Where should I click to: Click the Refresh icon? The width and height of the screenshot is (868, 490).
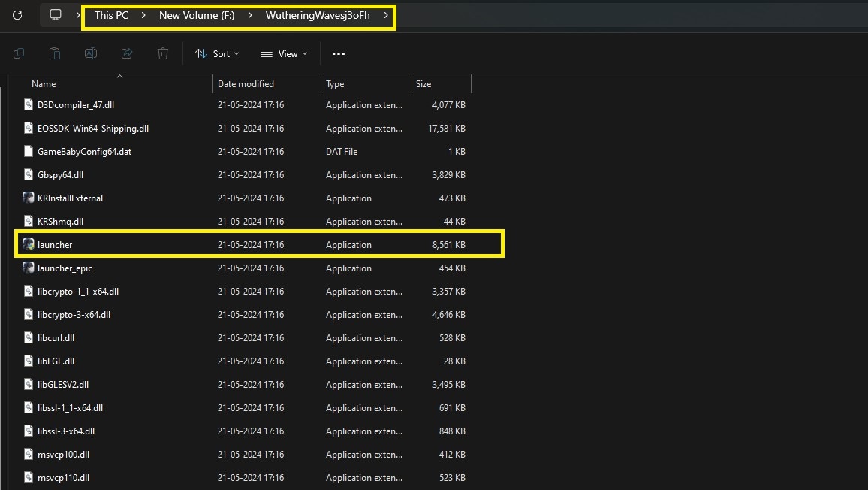[17, 15]
